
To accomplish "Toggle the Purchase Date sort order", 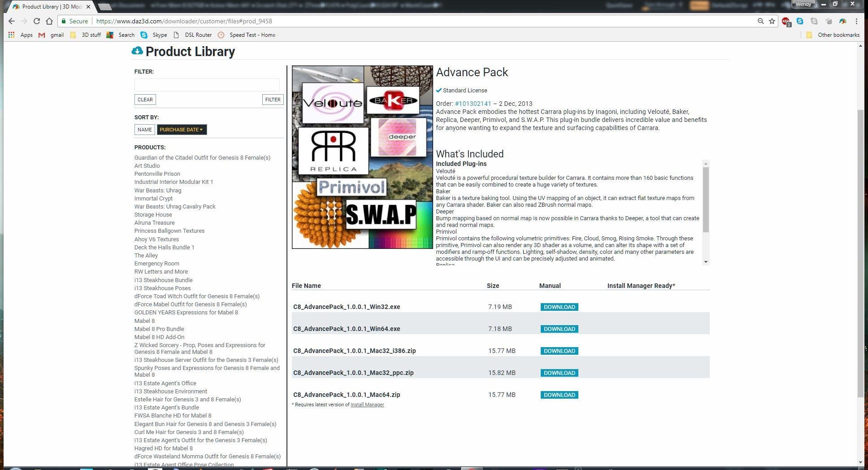I will (182, 130).
